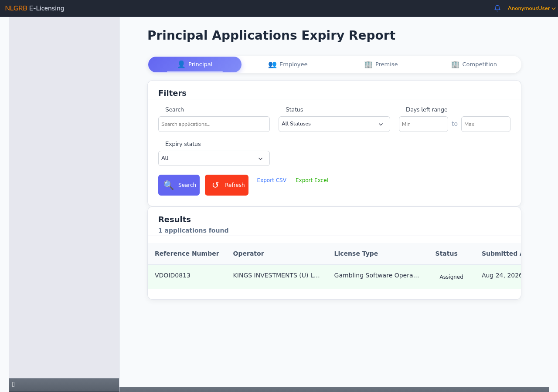Focus the Max days left field
Image resolution: width=558 pixels, height=392 pixels.
(x=486, y=124)
